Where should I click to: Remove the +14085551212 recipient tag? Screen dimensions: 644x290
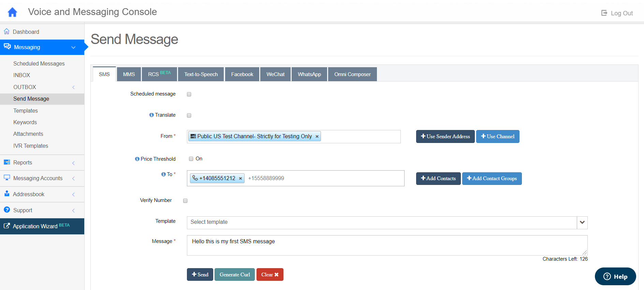click(240, 178)
